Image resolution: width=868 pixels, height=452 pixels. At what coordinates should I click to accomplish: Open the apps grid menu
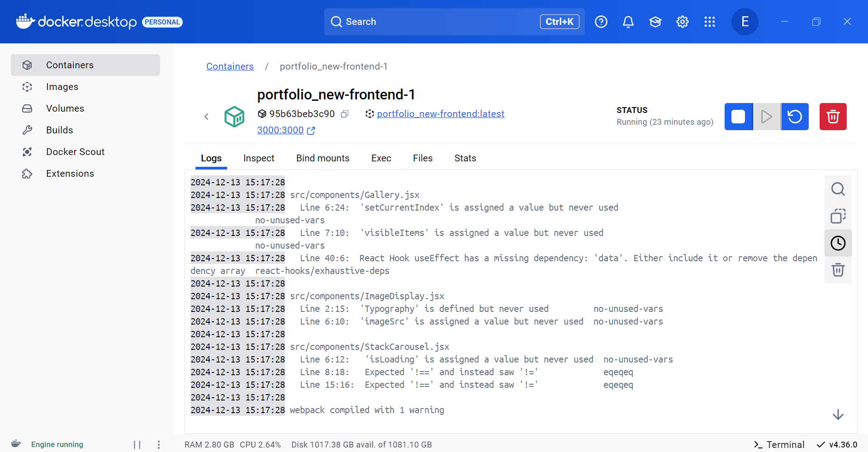point(710,22)
